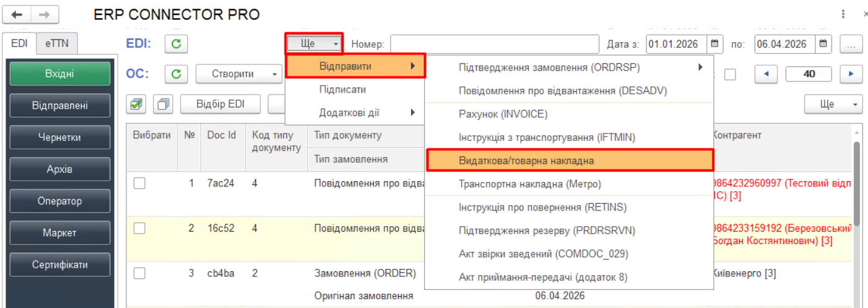868x308 pixels.
Task: Refresh the OC row with green arrow icon
Action: coord(176,74)
